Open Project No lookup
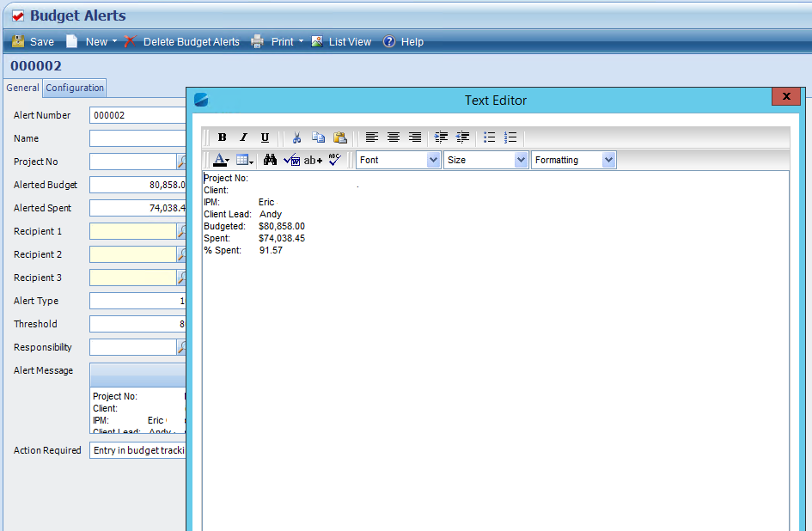The image size is (812, 531). pyautogui.click(x=182, y=162)
